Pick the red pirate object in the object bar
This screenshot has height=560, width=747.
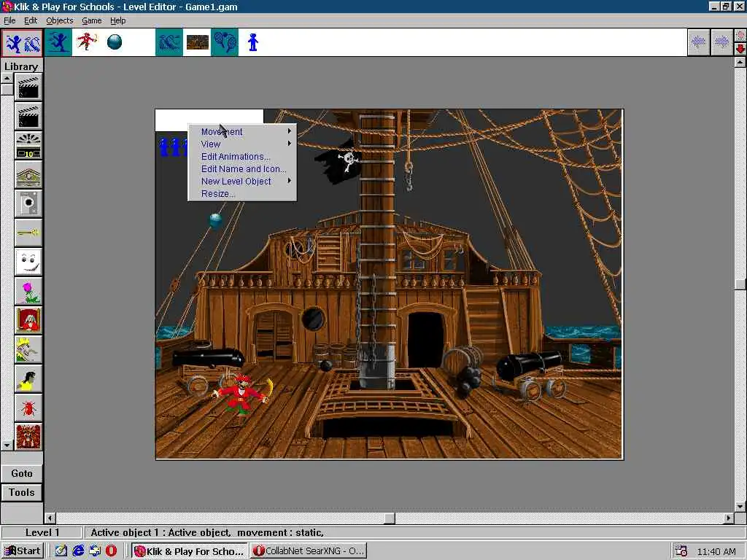(87, 42)
